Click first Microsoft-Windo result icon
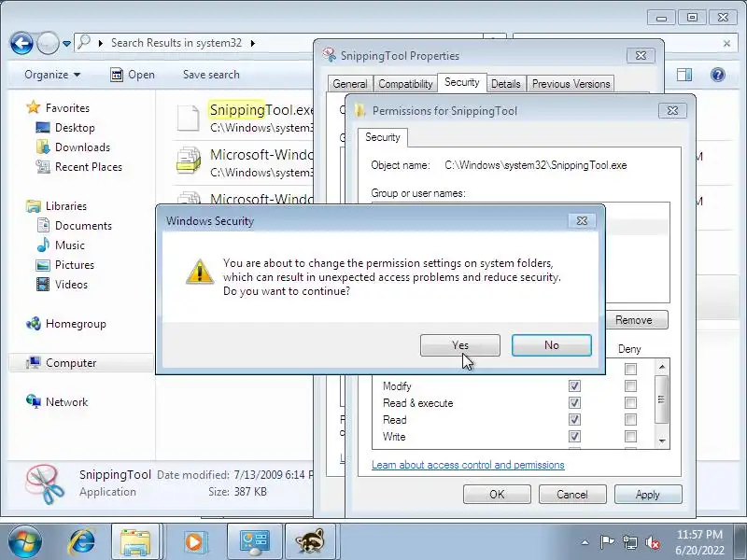The height and width of the screenshot is (560, 747). 189,160
